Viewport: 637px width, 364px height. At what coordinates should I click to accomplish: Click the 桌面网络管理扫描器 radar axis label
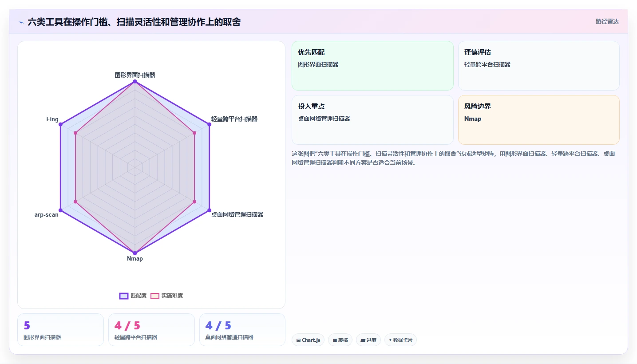pyautogui.click(x=237, y=214)
